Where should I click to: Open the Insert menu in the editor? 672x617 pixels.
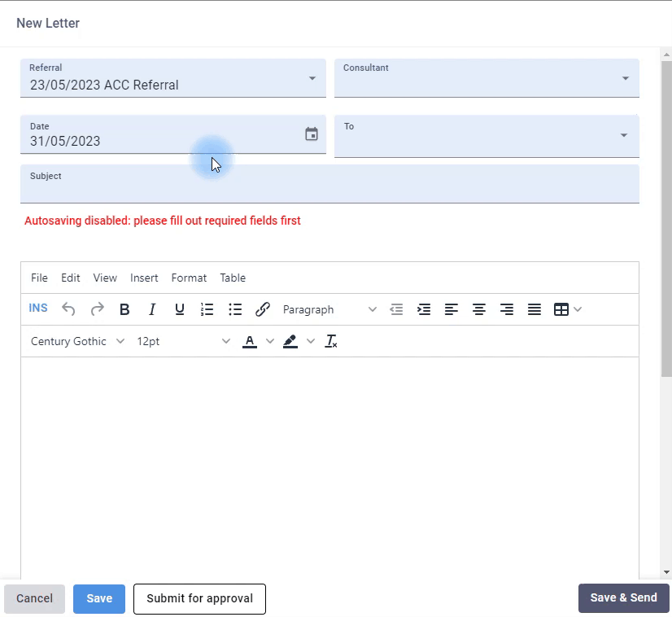[144, 278]
